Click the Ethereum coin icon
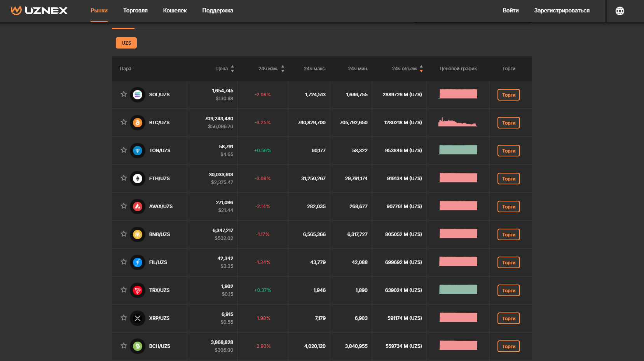The image size is (644, 361). click(138, 178)
